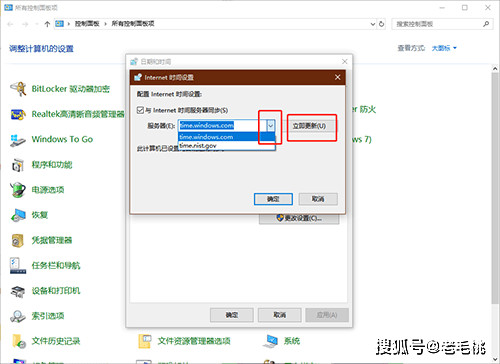
Task: Click the refresh icon next to address bar
Action: click(x=382, y=24)
